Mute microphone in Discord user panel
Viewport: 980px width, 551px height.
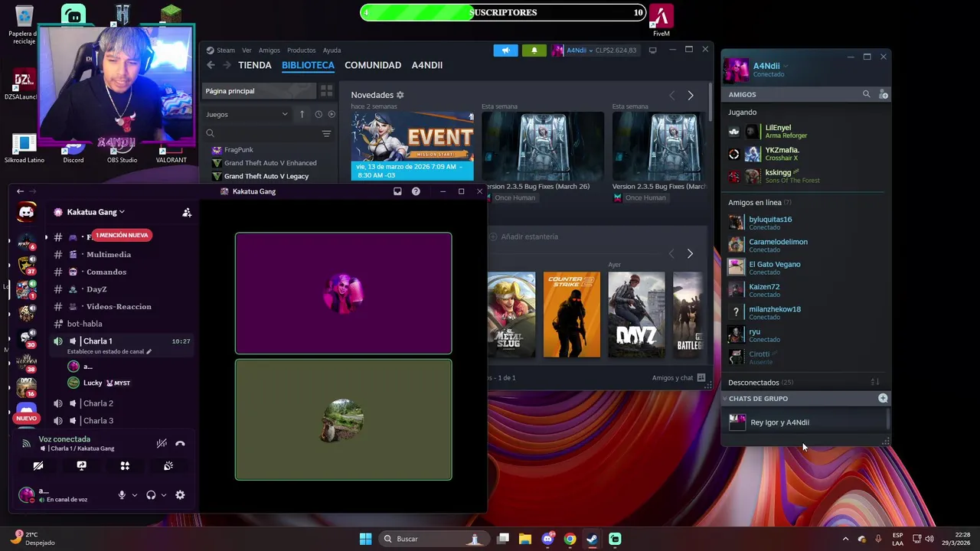[x=121, y=495]
